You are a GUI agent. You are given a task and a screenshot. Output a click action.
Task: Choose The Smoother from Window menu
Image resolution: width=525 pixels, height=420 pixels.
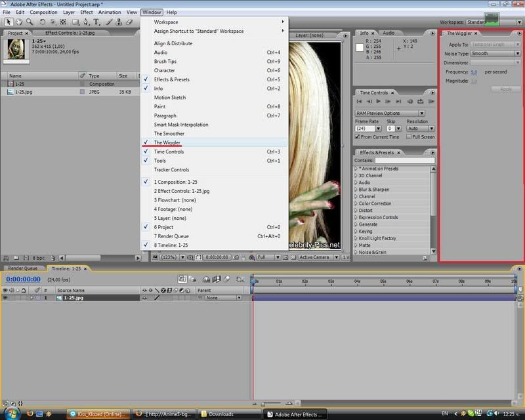[x=215, y=133]
